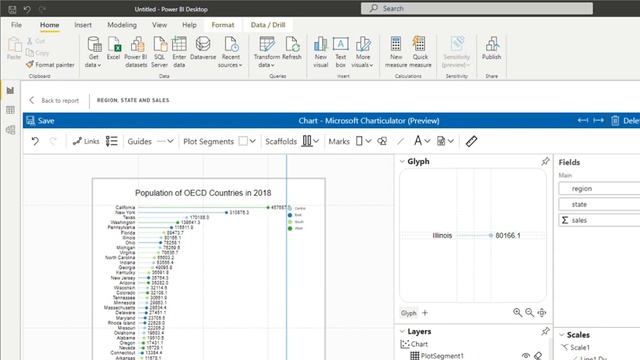Pin the Glyph panel
640x360 pixels.
(x=545, y=161)
